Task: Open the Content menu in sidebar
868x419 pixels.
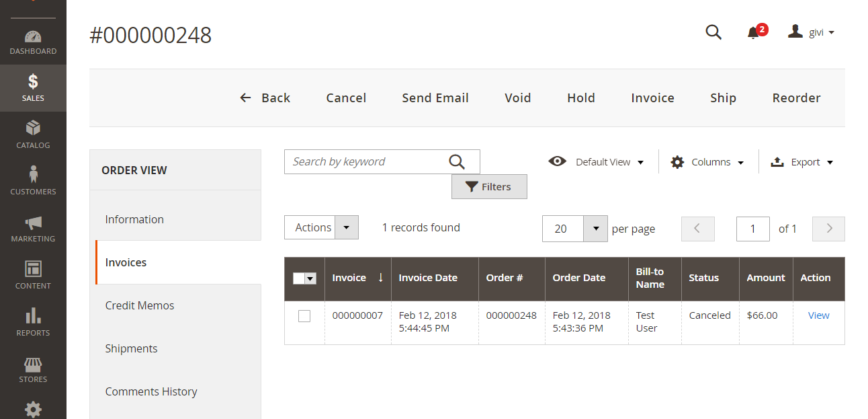Action: pos(33,276)
